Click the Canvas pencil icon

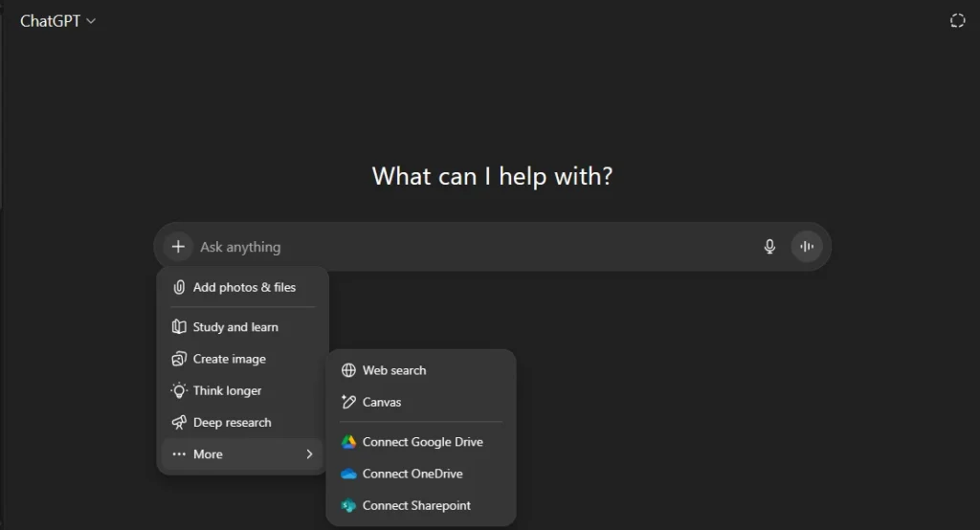click(x=348, y=402)
